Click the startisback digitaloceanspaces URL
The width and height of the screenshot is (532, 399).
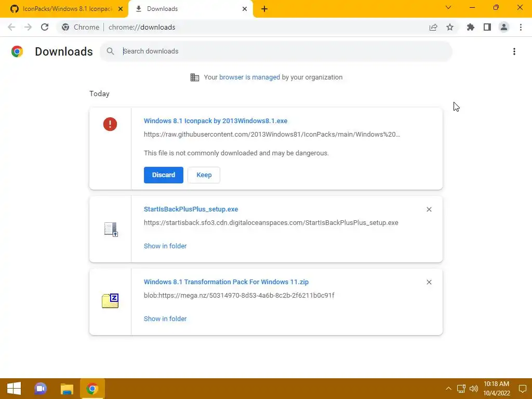(x=271, y=223)
